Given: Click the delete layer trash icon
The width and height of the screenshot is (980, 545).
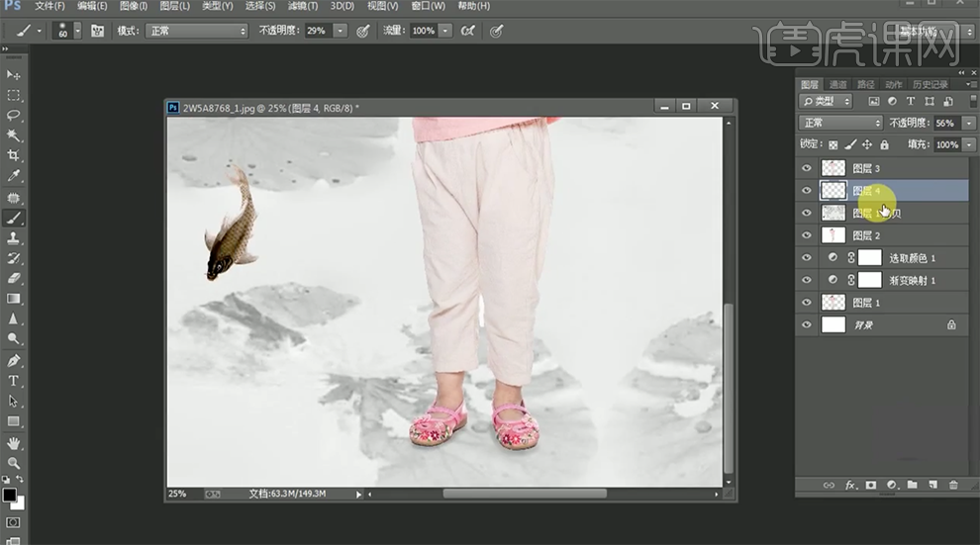Looking at the screenshot, I should pyautogui.click(x=953, y=485).
